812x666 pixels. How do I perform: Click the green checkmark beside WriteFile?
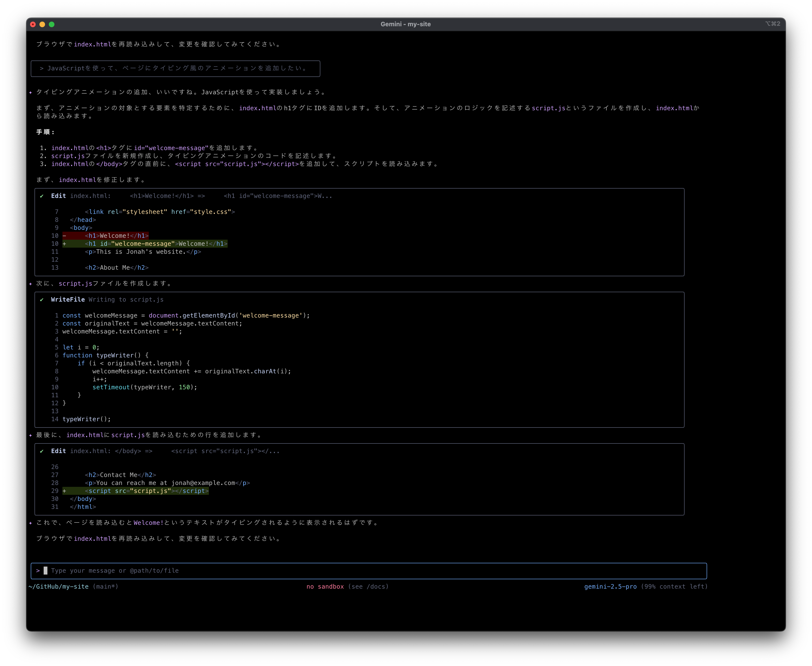pyautogui.click(x=42, y=300)
